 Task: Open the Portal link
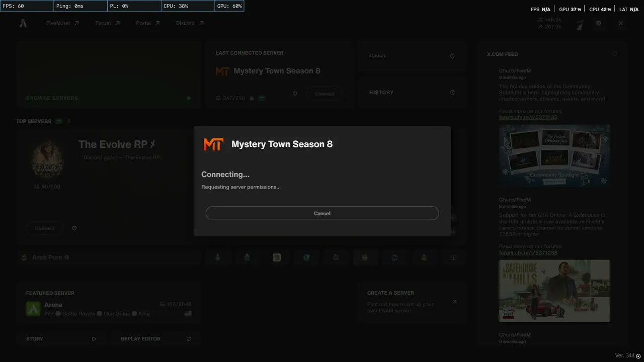click(x=148, y=23)
